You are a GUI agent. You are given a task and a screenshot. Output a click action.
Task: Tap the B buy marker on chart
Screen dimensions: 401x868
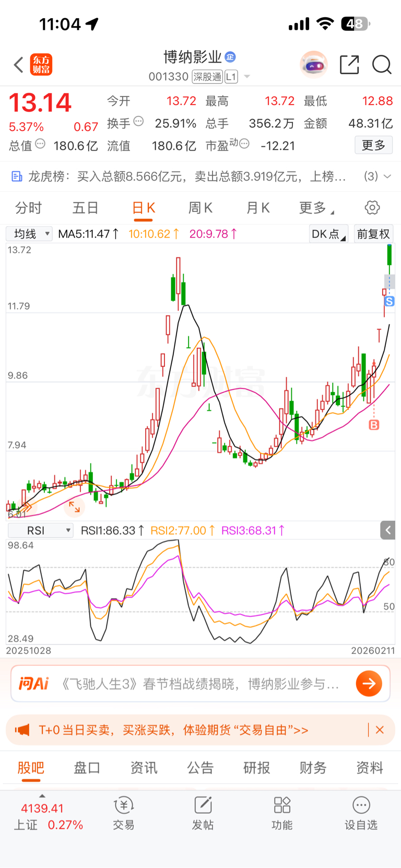coord(374,425)
